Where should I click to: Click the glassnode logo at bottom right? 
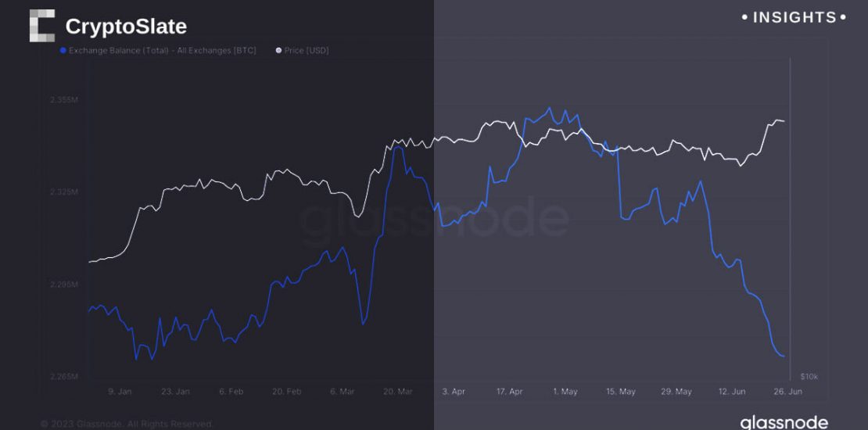point(784,422)
